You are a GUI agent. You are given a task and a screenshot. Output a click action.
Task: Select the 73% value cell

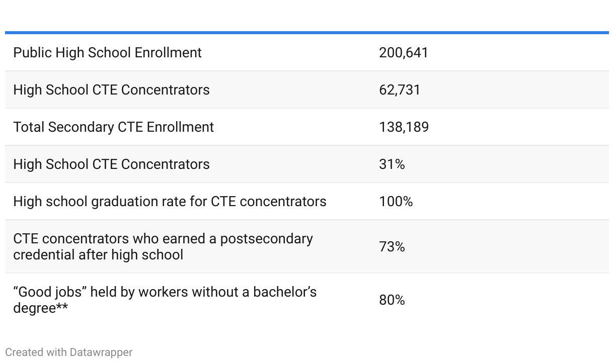pyautogui.click(x=392, y=247)
